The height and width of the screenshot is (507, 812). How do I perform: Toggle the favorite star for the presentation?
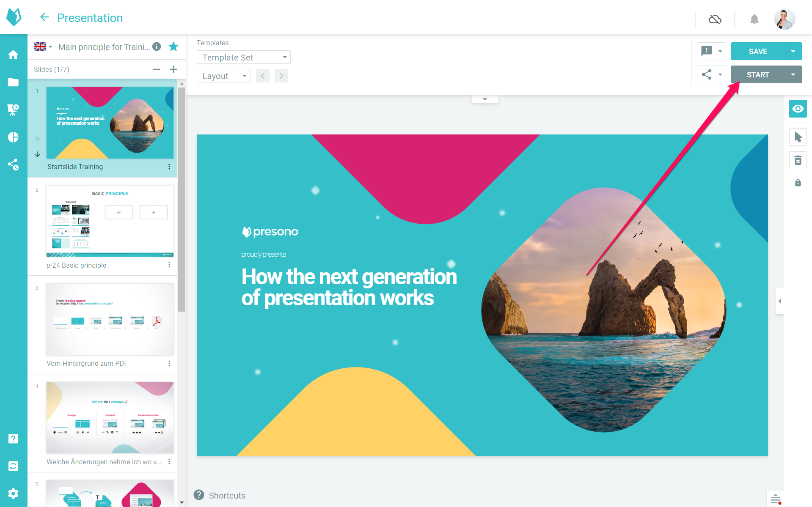click(173, 47)
